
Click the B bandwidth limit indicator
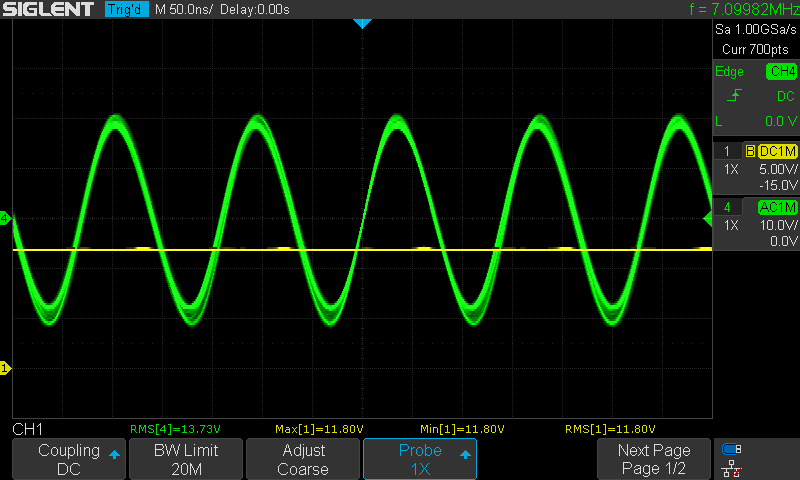point(750,151)
